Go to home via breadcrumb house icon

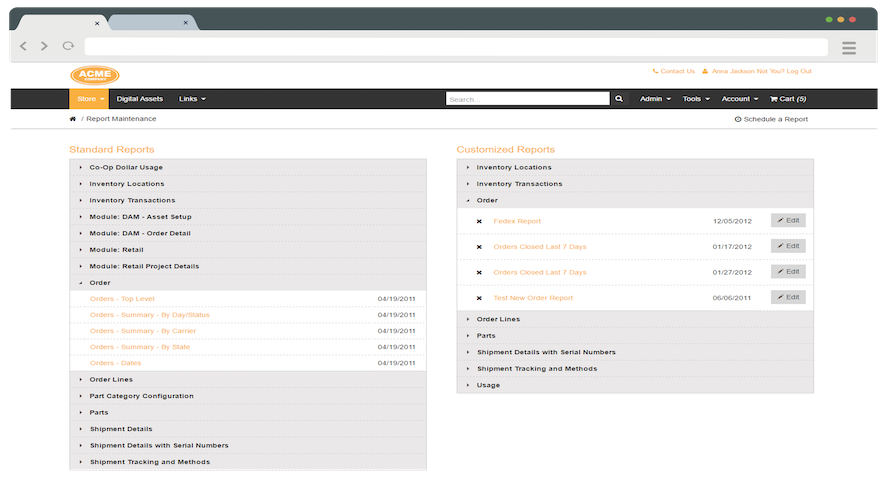click(x=73, y=119)
